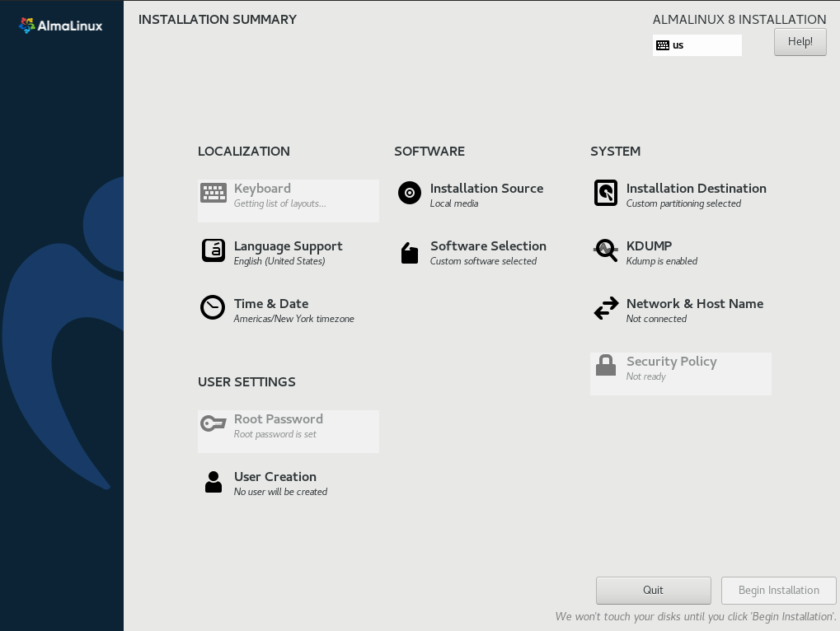Click 'Local media' source status text
Image resolution: width=840 pixels, height=631 pixels.
(454, 203)
